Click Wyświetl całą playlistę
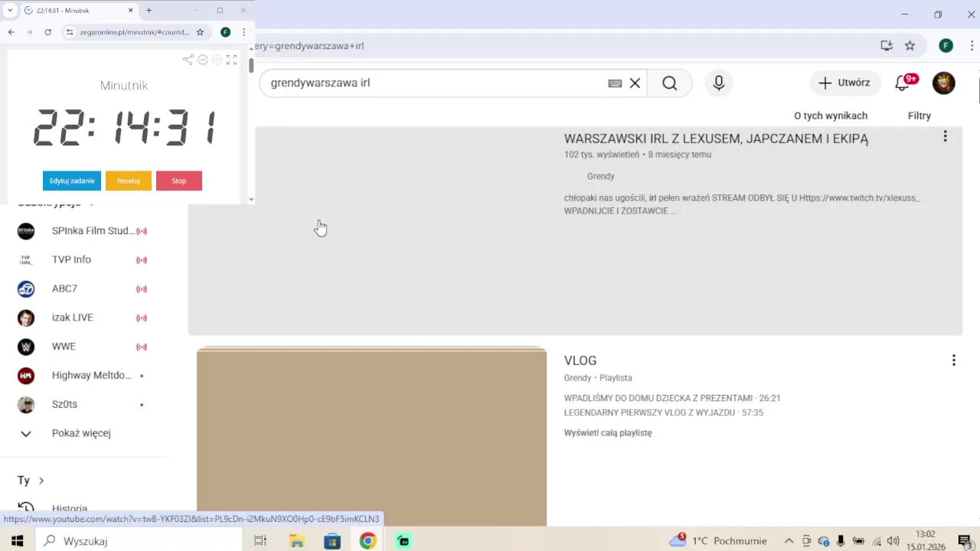The height and width of the screenshot is (551, 980). pos(608,432)
